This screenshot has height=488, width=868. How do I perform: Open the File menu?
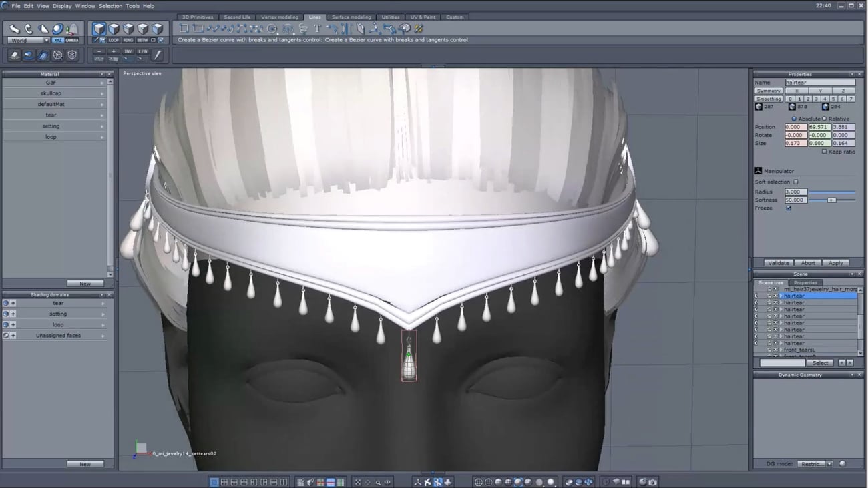coord(15,6)
